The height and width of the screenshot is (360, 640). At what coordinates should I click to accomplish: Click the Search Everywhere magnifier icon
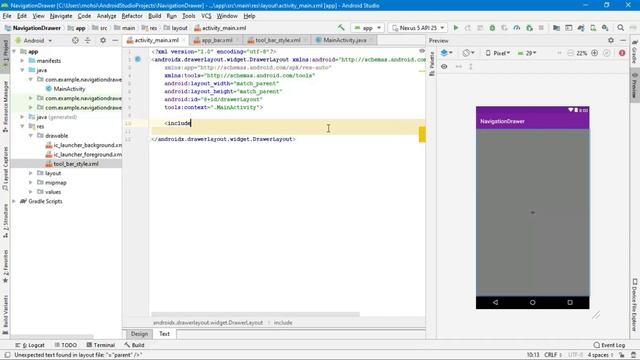(620, 28)
